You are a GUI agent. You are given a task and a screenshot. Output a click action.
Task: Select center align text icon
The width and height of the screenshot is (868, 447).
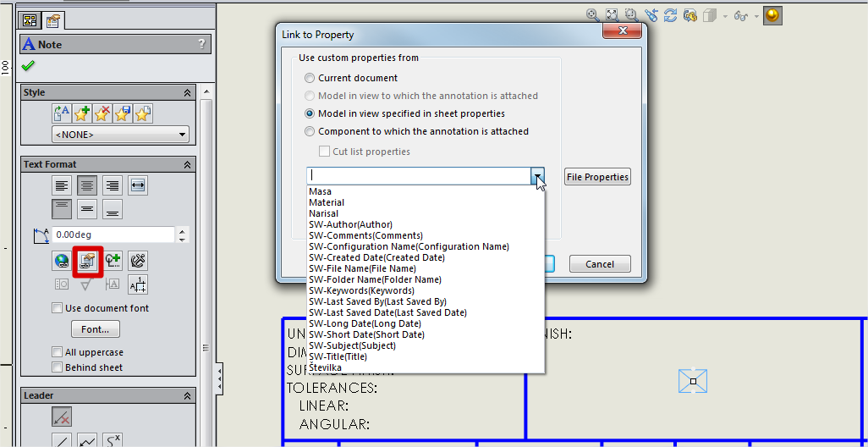click(87, 185)
